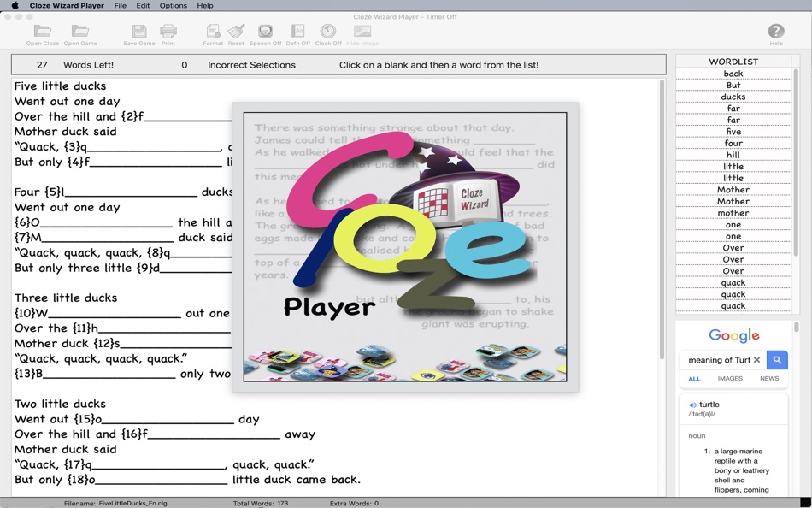812x508 pixels.
Task: Select lowercase 'mother' in the wordlist
Action: coord(733,213)
